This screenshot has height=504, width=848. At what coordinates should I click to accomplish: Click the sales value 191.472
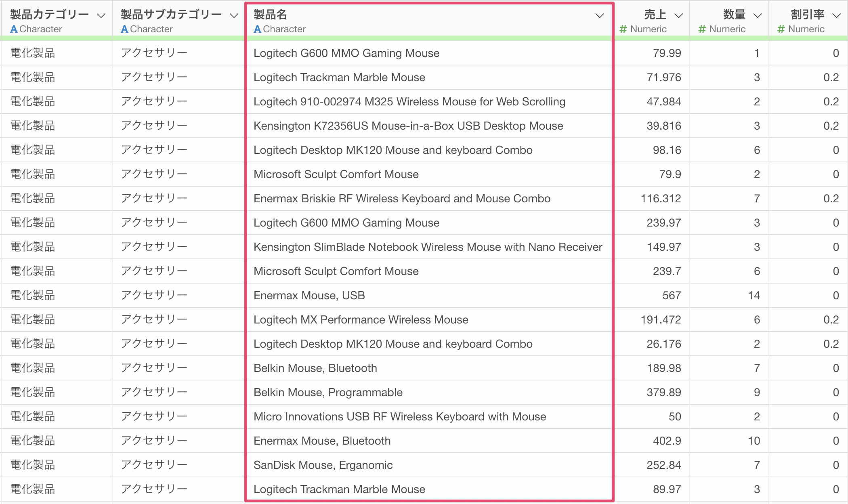tap(661, 320)
